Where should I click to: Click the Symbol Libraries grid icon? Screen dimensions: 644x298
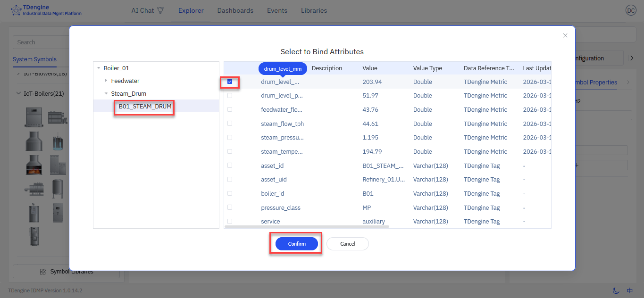(43, 272)
